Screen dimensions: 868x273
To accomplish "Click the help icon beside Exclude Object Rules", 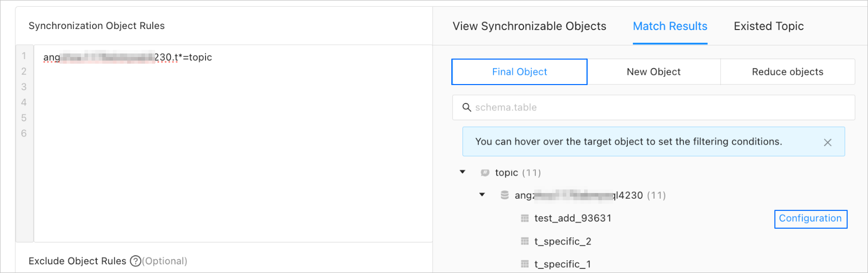I will click(135, 261).
